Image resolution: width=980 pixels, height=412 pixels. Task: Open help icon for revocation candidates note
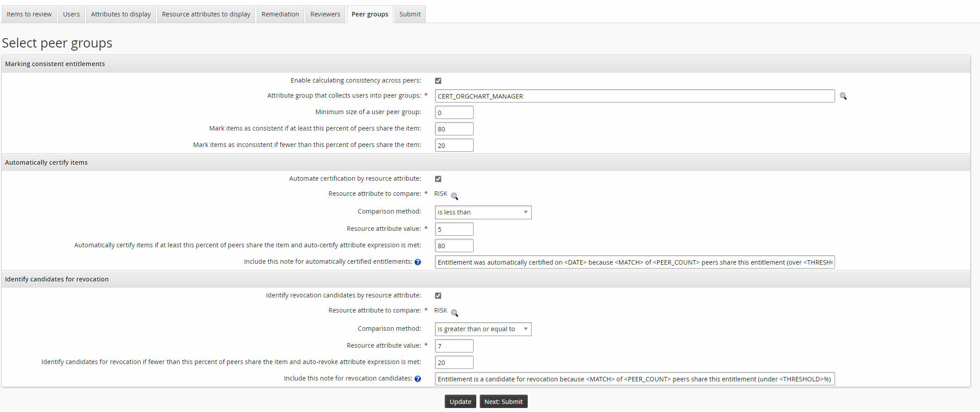[418, 379]
